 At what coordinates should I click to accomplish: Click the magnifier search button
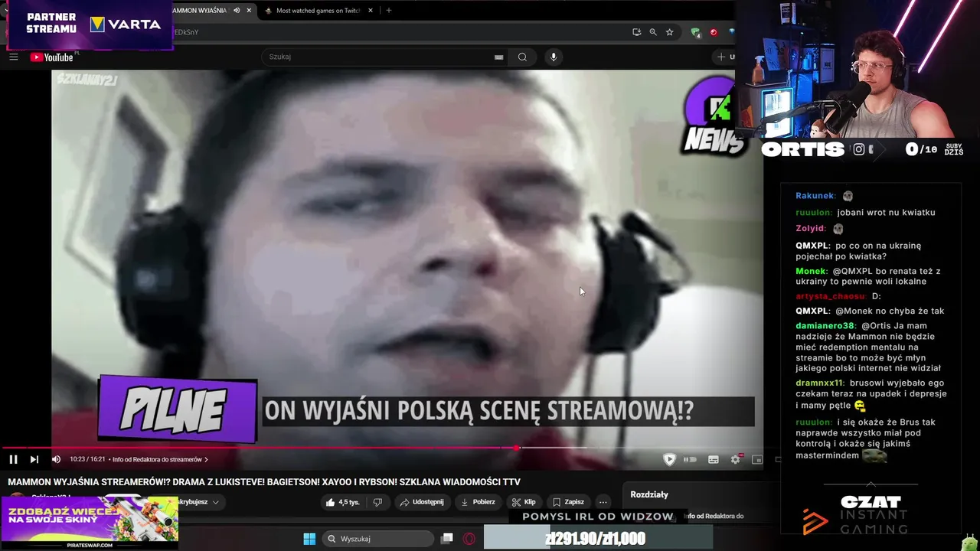(x=522, y=57)
